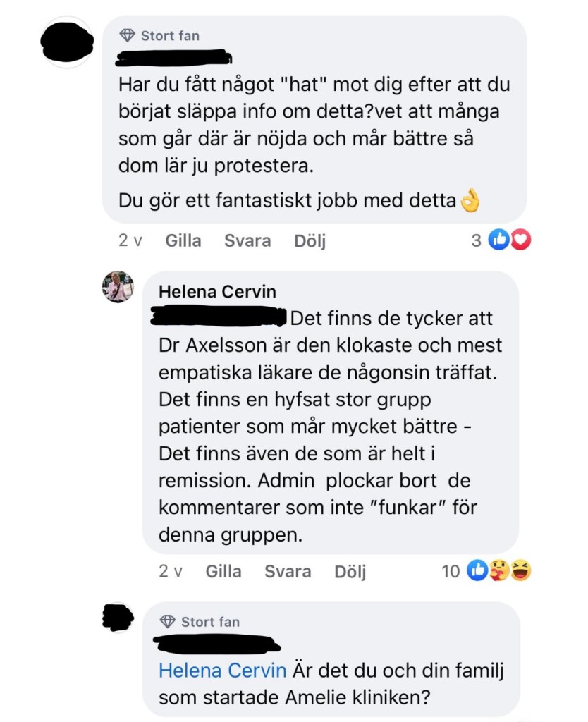The image size is (588, 722).
Task: Click the like reaction icon on Helena's reply
Action: pyautogui.click(x=477, y=570)
